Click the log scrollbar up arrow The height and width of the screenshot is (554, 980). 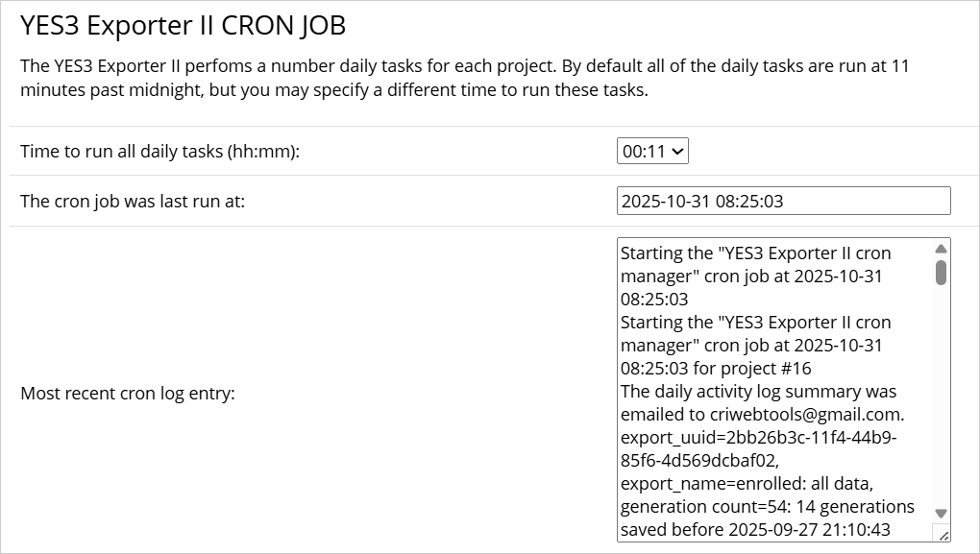[x=941, y=249]
